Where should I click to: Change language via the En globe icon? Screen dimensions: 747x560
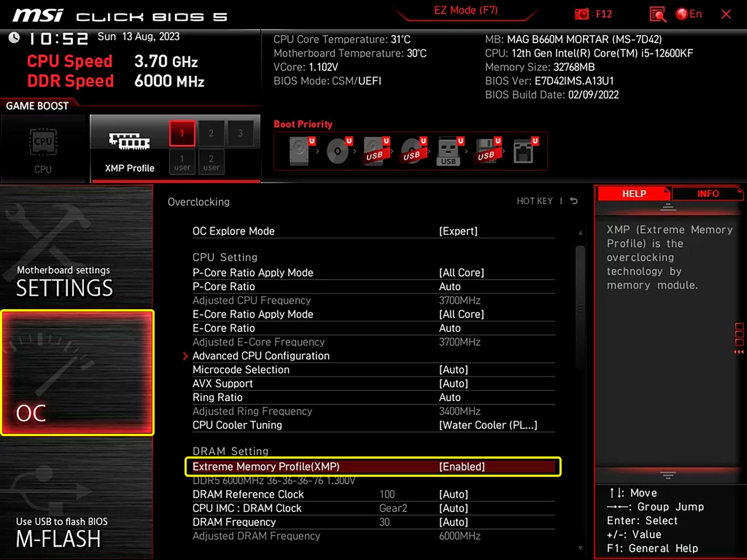(x=688, y=14)
